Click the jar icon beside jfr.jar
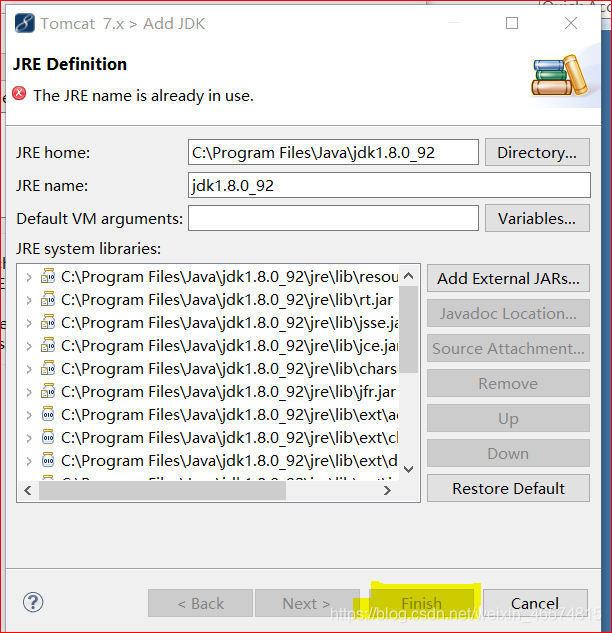This screenshot has height=633, width=612. coord(48,392)
